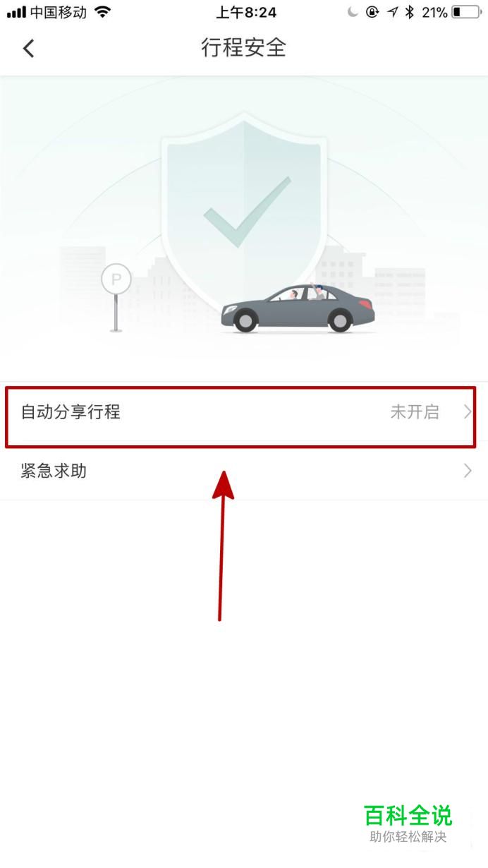Tap the location arrow status icon
This screenshot has width=488, height=868.
392,12
